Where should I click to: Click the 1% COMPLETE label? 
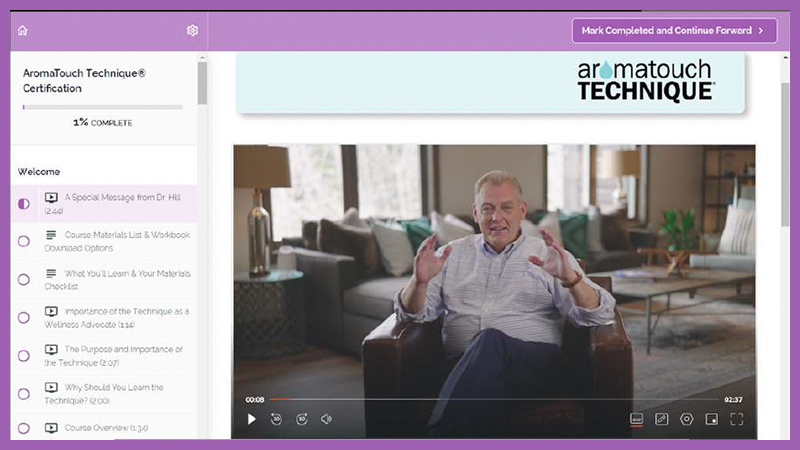coord(103,122)
